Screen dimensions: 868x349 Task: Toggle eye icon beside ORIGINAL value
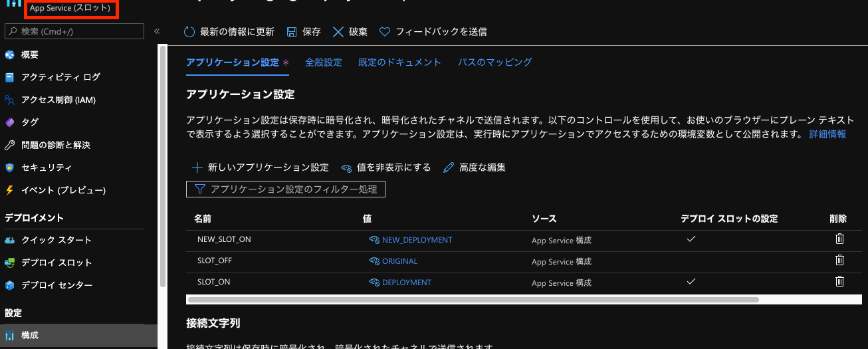[374, 261]
